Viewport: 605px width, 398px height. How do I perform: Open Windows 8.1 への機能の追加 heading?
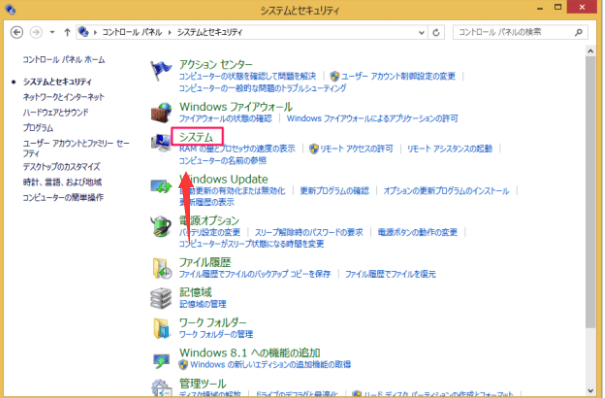pyautogui.click(x=250, y=352)
